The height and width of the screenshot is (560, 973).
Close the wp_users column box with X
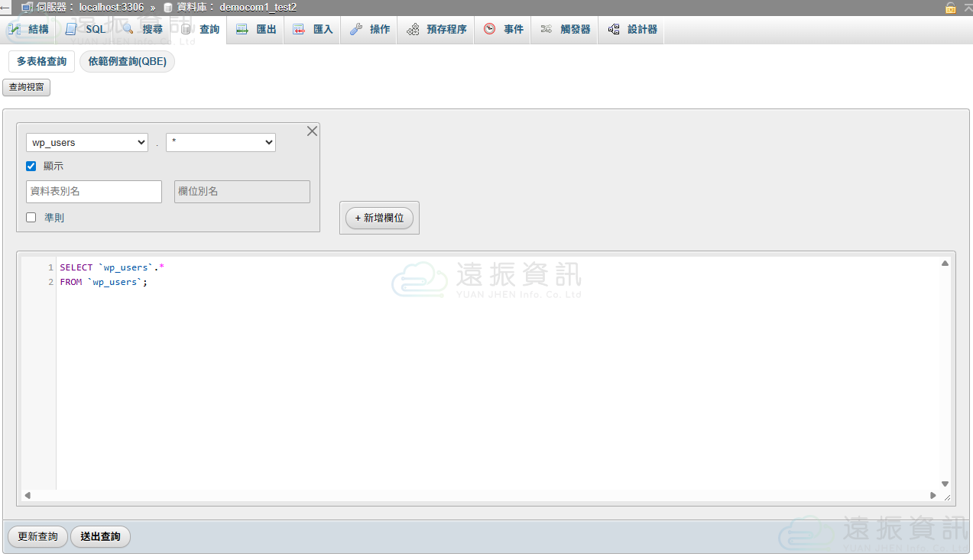coord(312,131)
